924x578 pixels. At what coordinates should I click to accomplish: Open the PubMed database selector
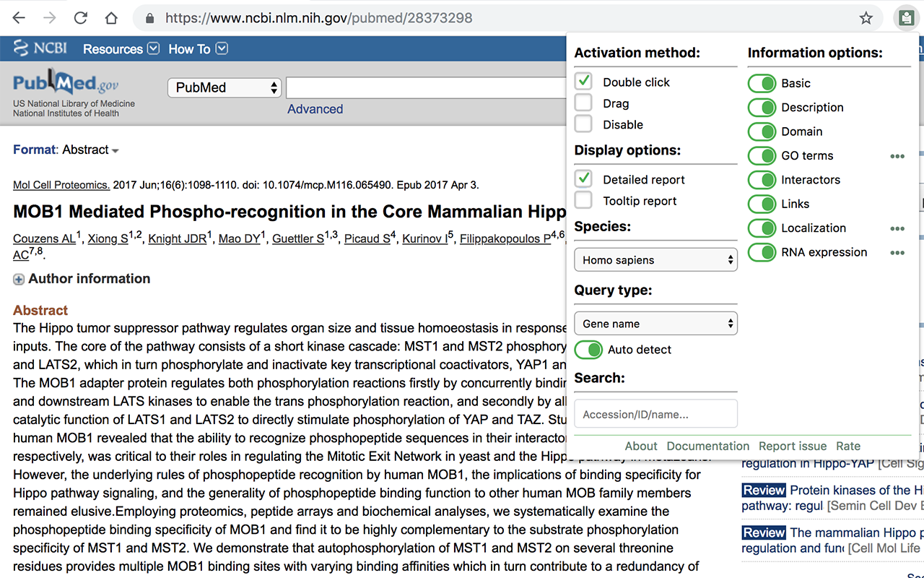[225, 87]
